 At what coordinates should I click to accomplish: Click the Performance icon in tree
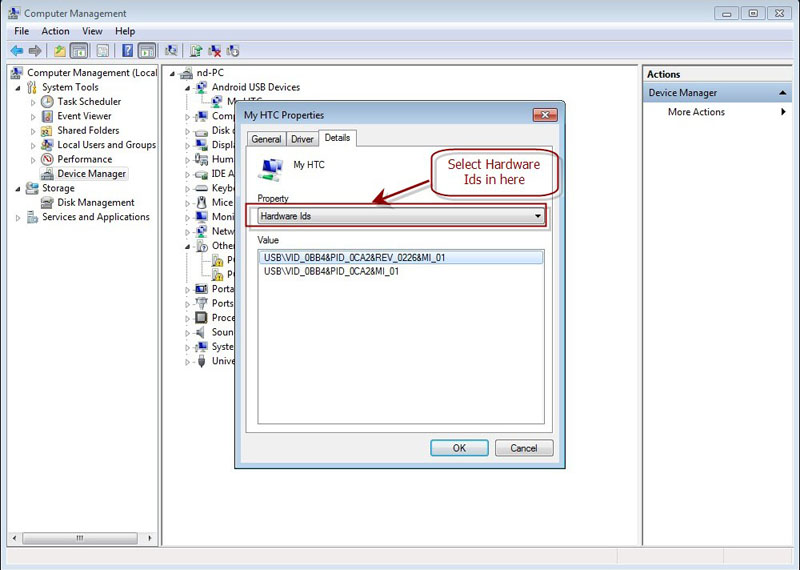tap(47, 159)
